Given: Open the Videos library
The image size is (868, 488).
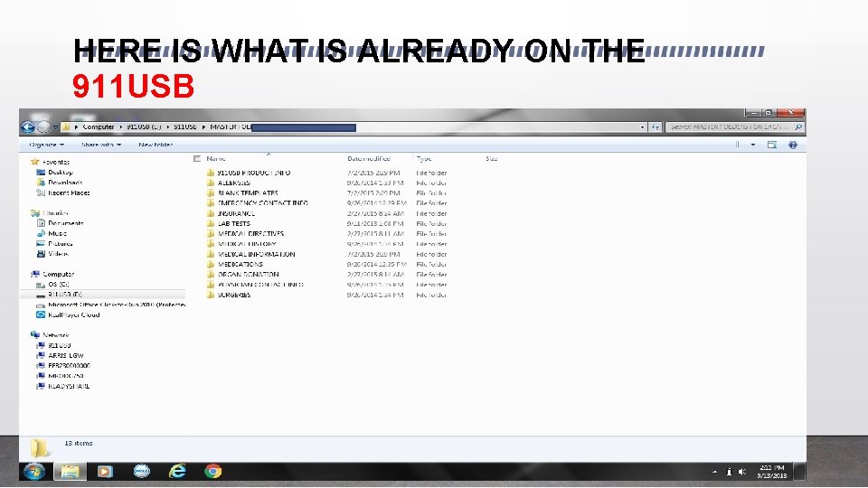Looking at the screenshot, I should (58, 254).
